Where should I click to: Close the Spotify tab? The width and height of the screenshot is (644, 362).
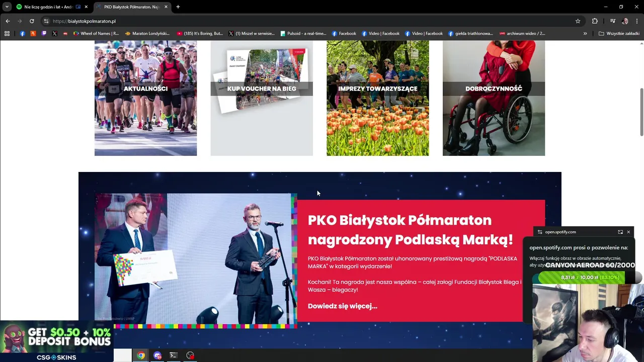click(x=86, y=7)
